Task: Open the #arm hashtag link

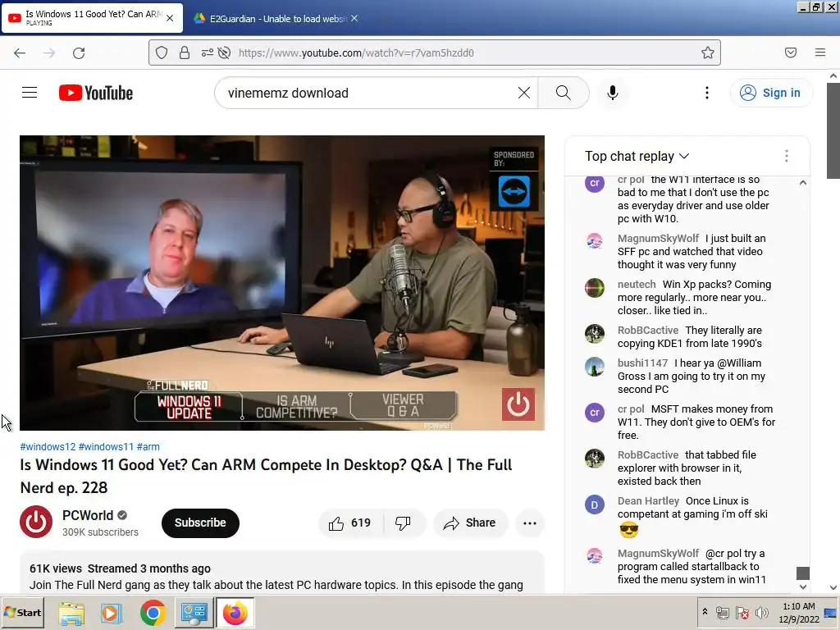Action: coord(148,447)
